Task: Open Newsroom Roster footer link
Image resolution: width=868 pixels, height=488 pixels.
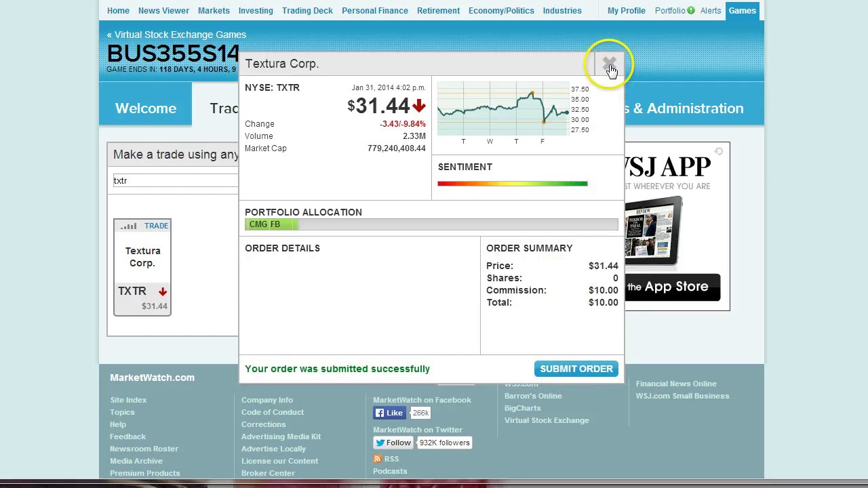Action: [144, 449]
